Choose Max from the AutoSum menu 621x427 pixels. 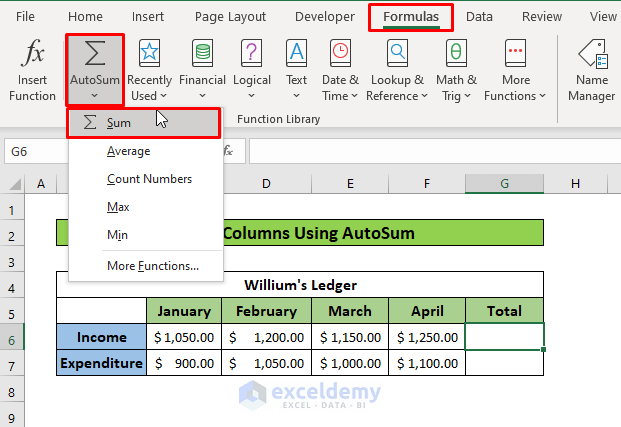[x=146, y=207]
